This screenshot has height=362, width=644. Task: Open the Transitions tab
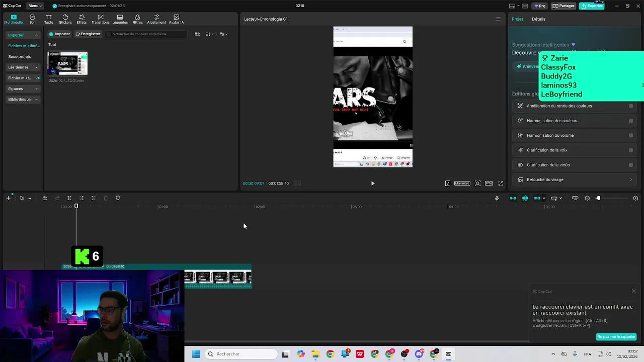point(101,19)
